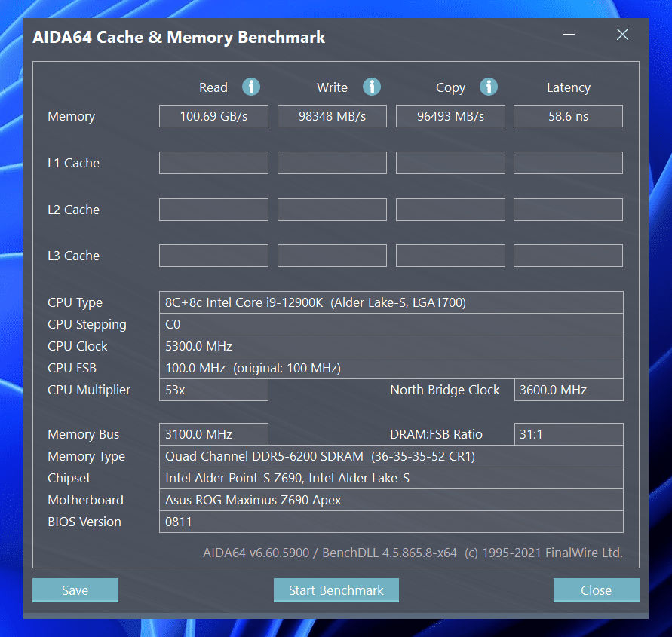Click the Motherboard label
672x637 pixels.
coord(86,500)
